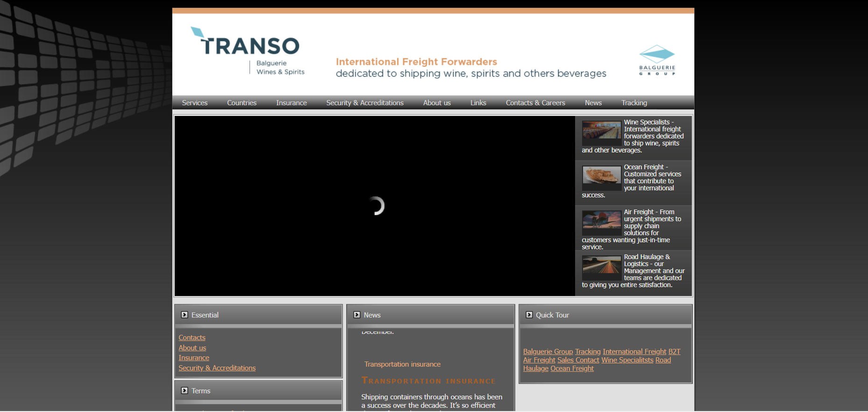Image resolution: width=868 pixels, height=412 pixels.
Task: Open the Links menu item
Action: point(478,103)
